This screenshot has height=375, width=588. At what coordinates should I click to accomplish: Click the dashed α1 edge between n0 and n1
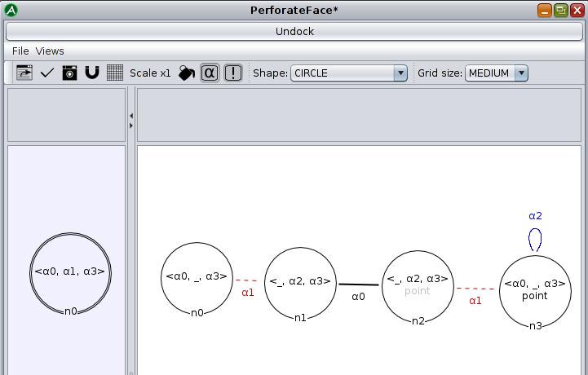(x=247, y=280)
